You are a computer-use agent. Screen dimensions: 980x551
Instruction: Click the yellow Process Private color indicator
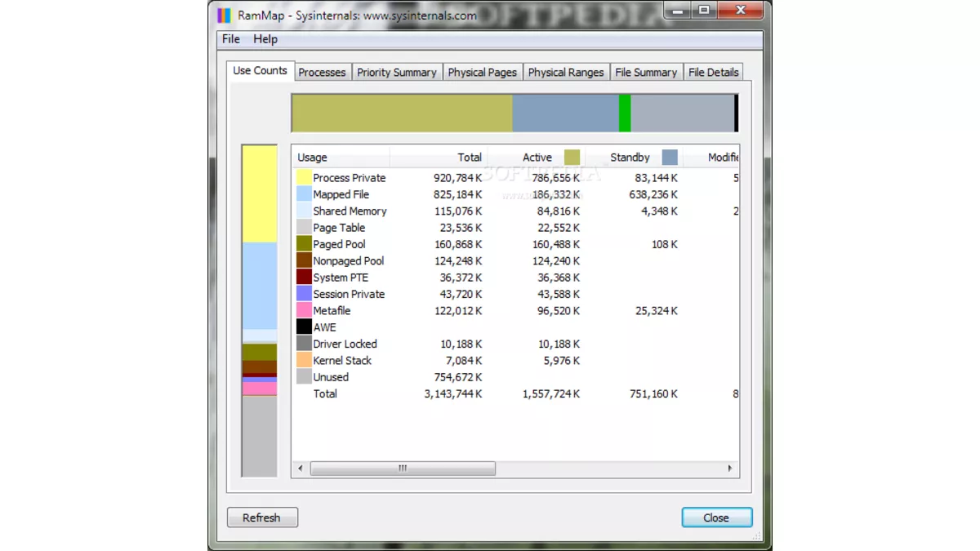[x=305, y=177]
